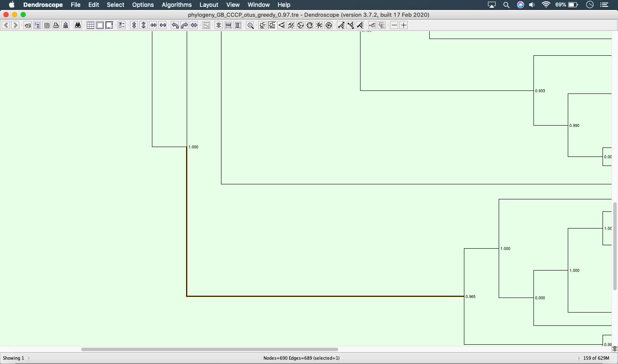The image size is (618, 364).
Task: Switch to Radial Phylogram star icon
Action: tap(319, 25)
